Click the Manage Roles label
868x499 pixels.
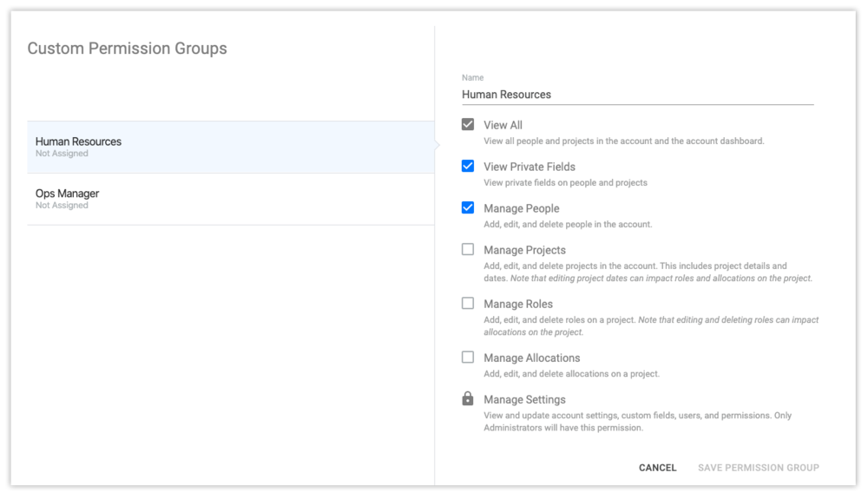[x=518, y=305]
